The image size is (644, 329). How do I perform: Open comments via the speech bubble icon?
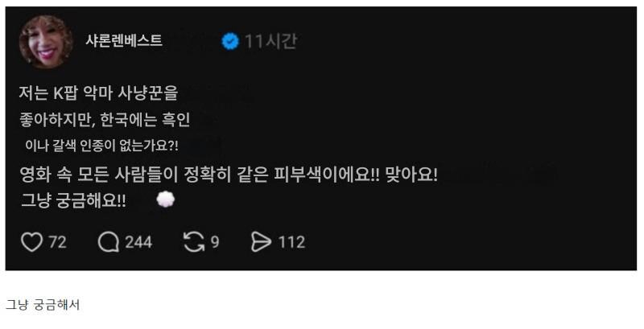coord(109,242)
